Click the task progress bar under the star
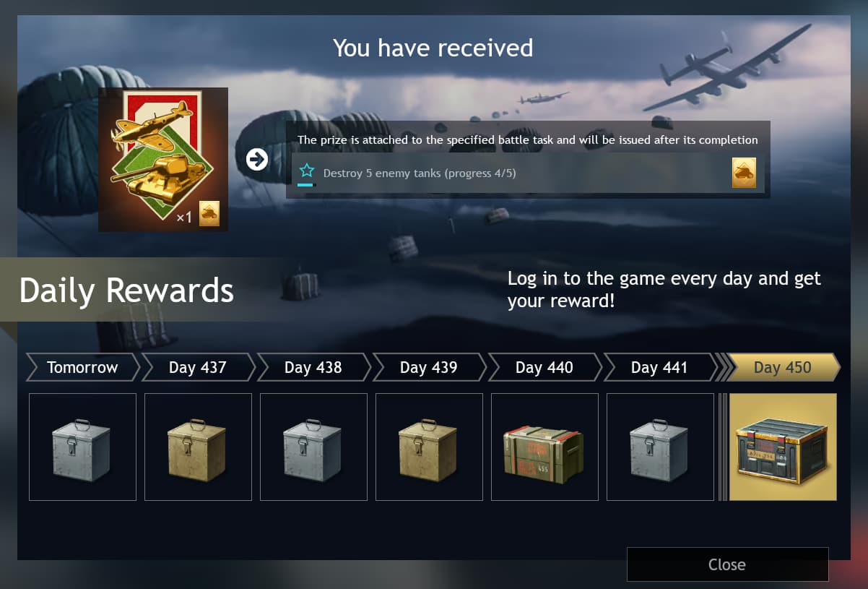868x589 pixels. [307, 185]
